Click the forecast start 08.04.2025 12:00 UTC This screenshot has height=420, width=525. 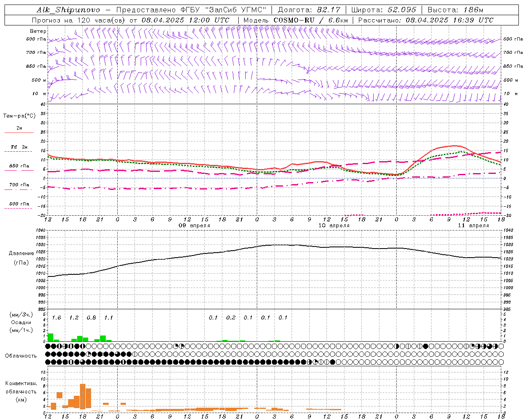pyautogui.click(x=185, y=20)
